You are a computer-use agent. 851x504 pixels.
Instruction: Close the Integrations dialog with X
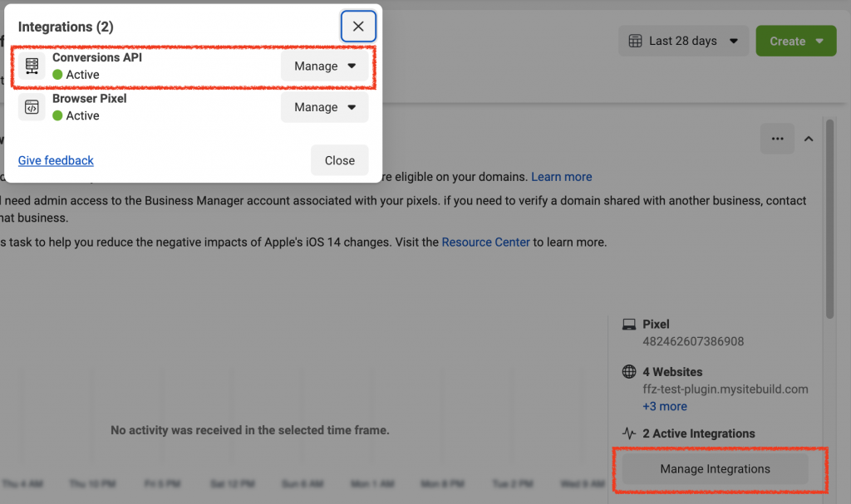tap(358, 27)
